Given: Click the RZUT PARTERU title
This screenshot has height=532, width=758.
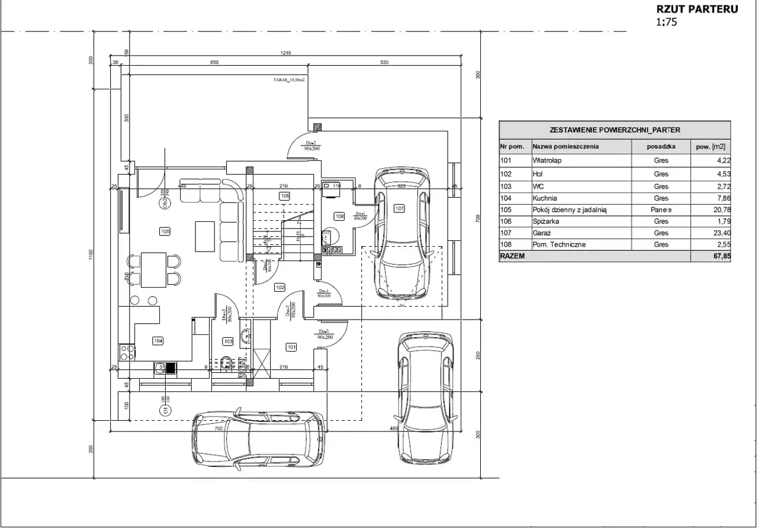Looking at the screenshot, I should 697,9.
